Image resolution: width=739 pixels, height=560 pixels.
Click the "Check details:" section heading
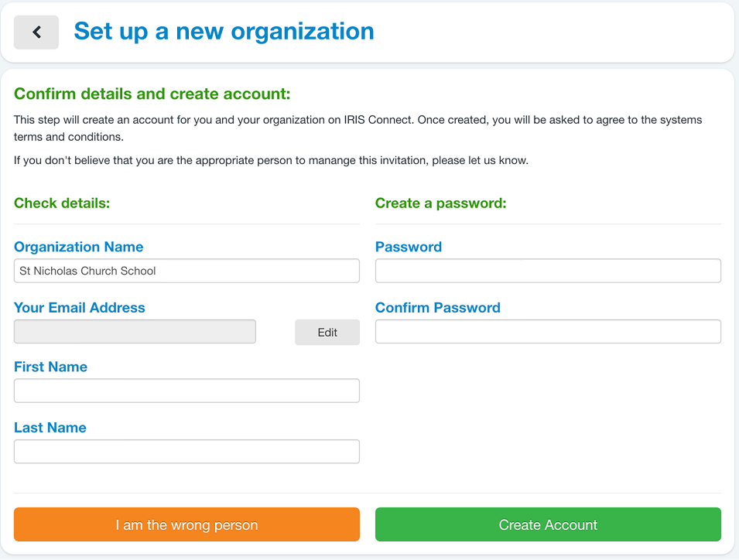tap(62, 203)
